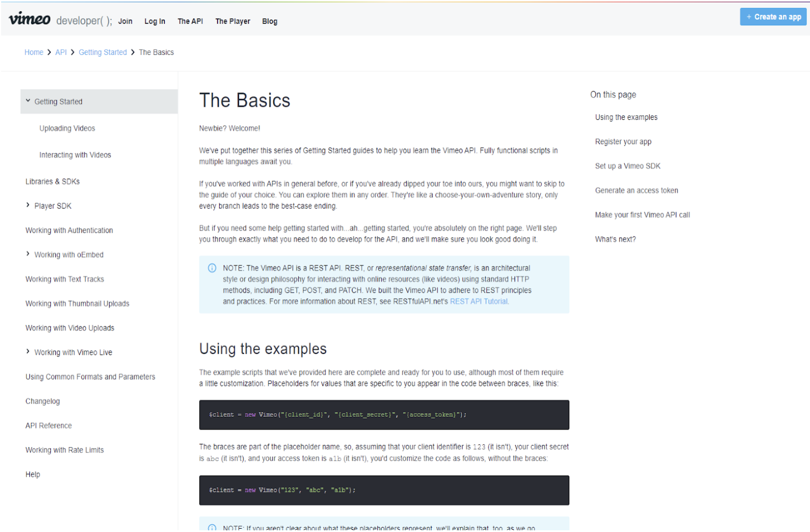Open The API menu item
The height and width of the screenshot is (532, 810).
tap(190, 21)
